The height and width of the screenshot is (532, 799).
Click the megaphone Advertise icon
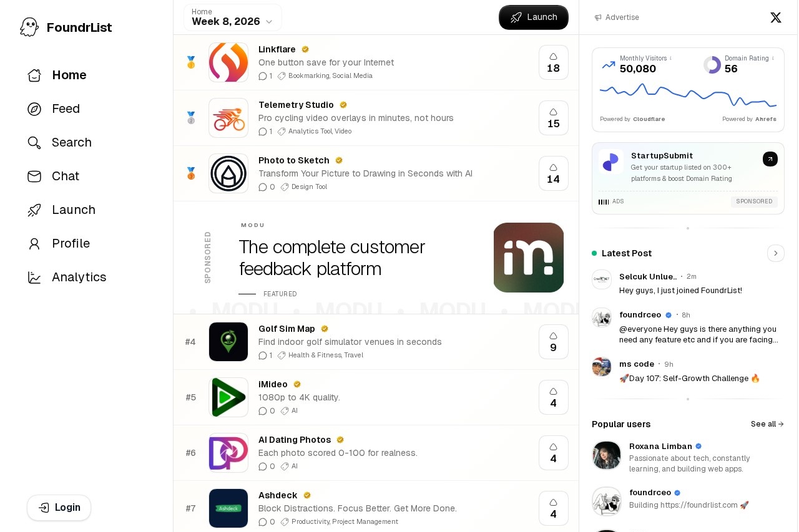(x=598, y=17)
